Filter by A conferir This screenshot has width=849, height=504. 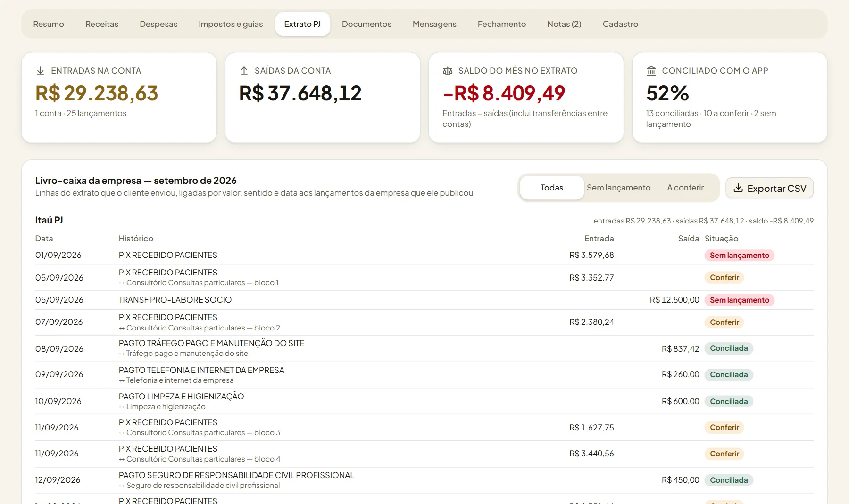point(685,188)
